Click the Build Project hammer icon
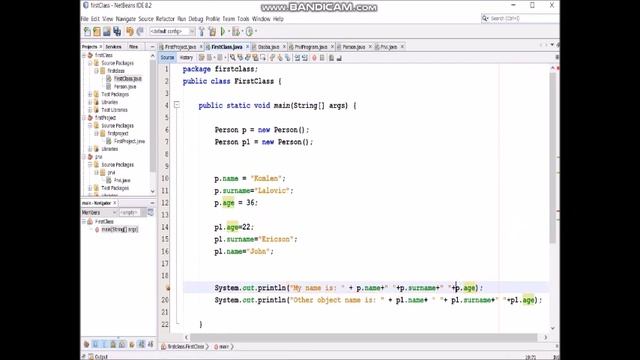Screen dimensions: 640x360 [202, 31]
